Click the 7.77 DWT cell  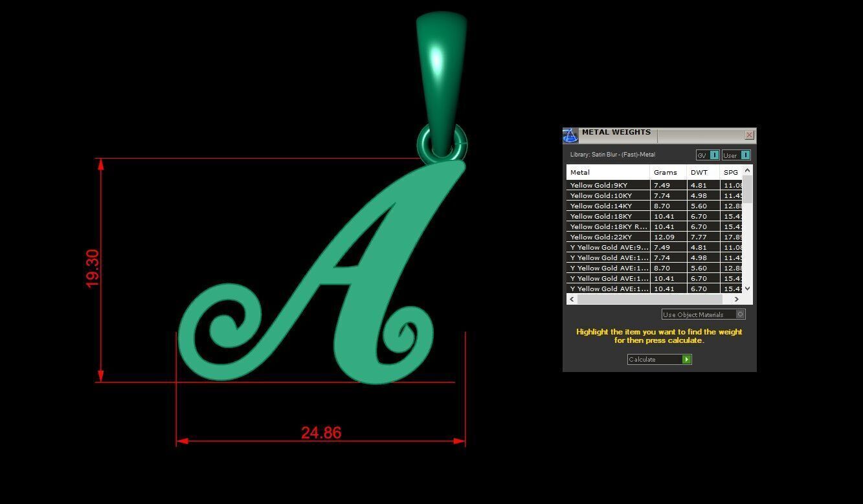tap(703, 237)
